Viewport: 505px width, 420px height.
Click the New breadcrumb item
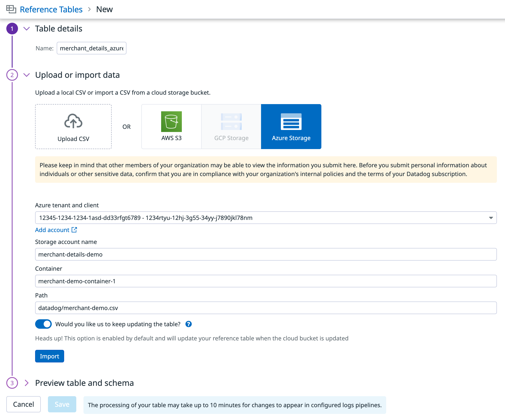(x=104, y=9)
